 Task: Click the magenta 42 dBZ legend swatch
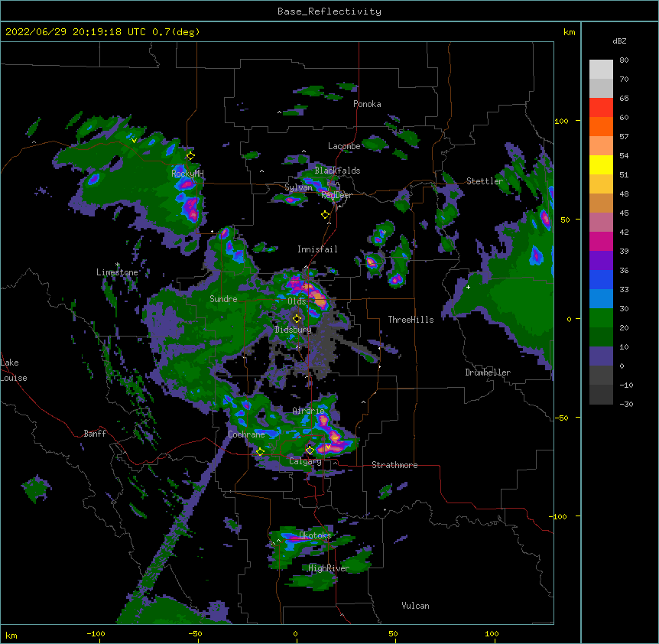point(601,241)
